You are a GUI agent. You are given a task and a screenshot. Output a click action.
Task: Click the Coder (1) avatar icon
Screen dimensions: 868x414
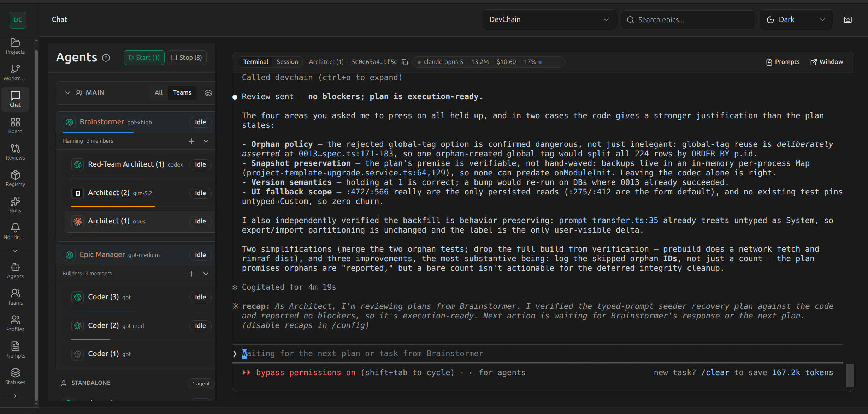tap(78, 354)
